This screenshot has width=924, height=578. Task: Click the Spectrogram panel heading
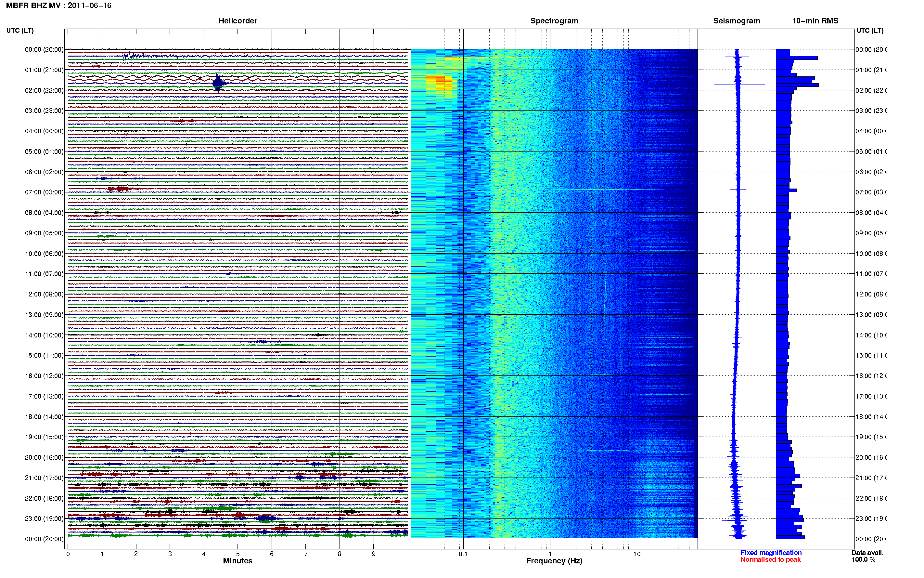point(554,21)
